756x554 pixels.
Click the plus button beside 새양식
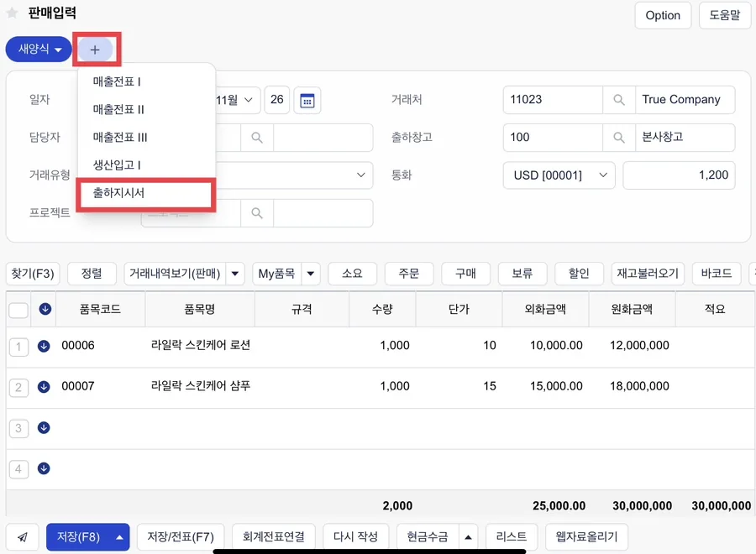click(x=95, y=50)
